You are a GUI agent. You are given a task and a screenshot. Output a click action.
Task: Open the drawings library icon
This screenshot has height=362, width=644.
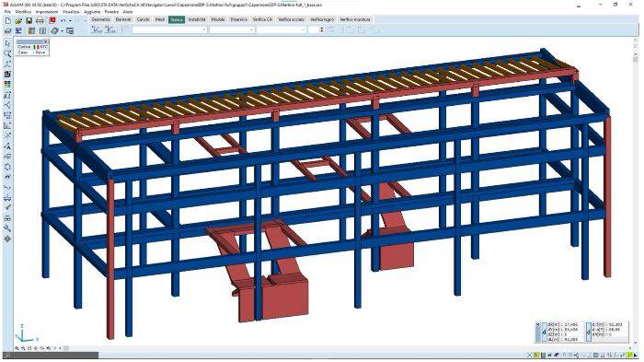(54, 30)
